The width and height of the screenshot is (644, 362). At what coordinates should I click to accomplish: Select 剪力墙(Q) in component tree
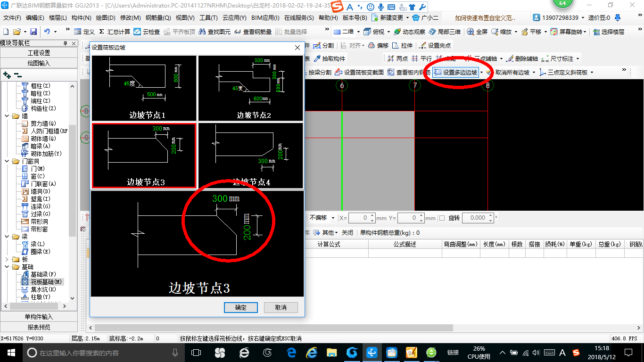39,123
